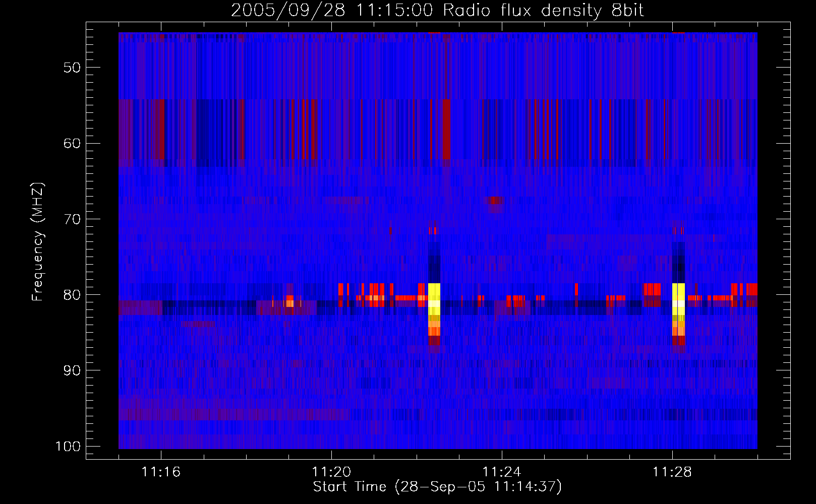Image resolution: width=816 pixels, height=504 pixels.
Task: Select the 100 frequency tick label
Action: click(68, 447)
